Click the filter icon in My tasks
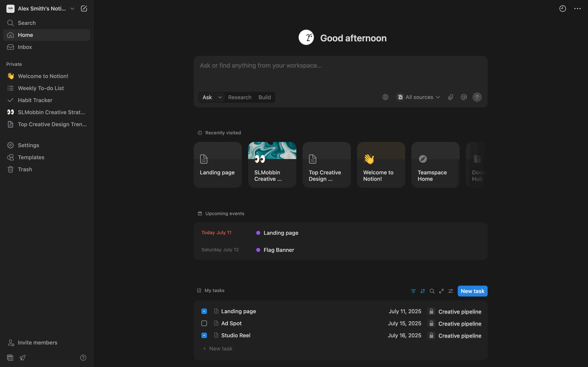 [x=413, y=291]
